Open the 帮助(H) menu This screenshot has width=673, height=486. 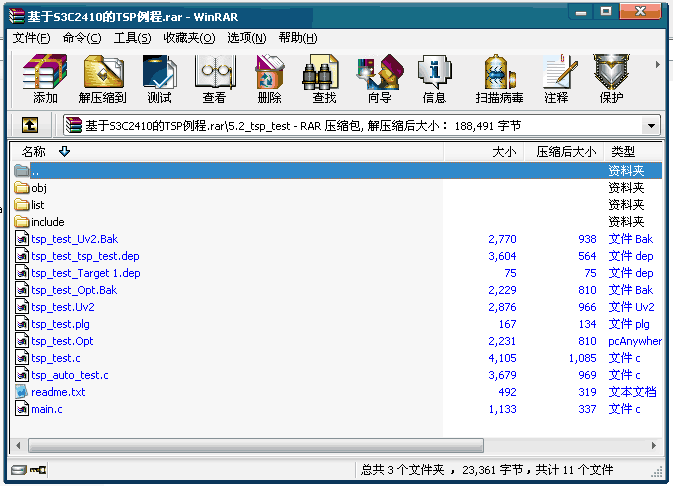point(297,38)
